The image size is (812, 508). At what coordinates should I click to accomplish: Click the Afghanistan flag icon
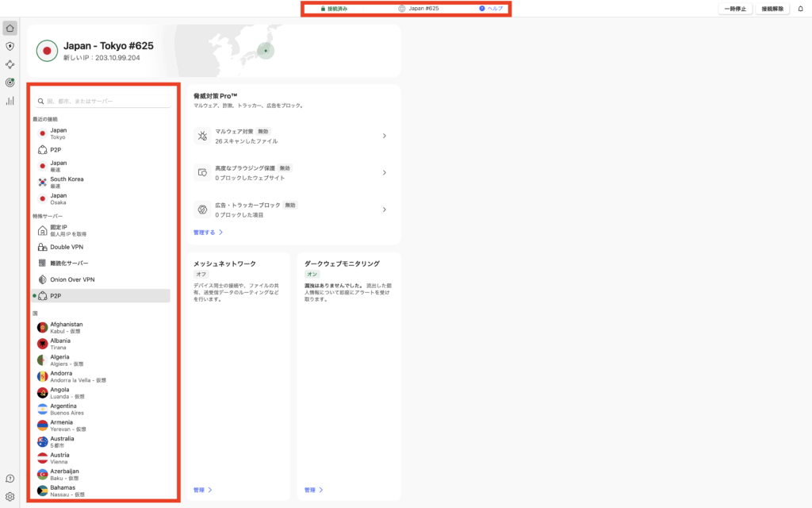coord(43,328)
